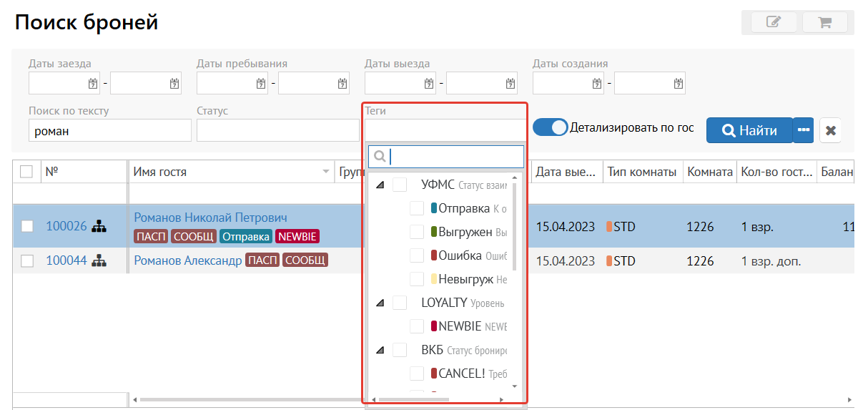Sort by Комната column header
The image size is (868, 410).
[710, 172]
